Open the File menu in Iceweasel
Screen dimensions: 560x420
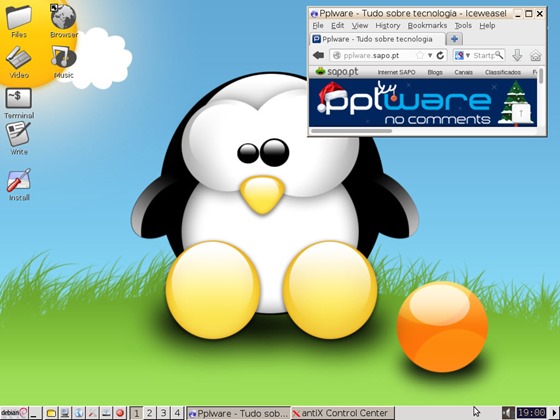(318, 26)
